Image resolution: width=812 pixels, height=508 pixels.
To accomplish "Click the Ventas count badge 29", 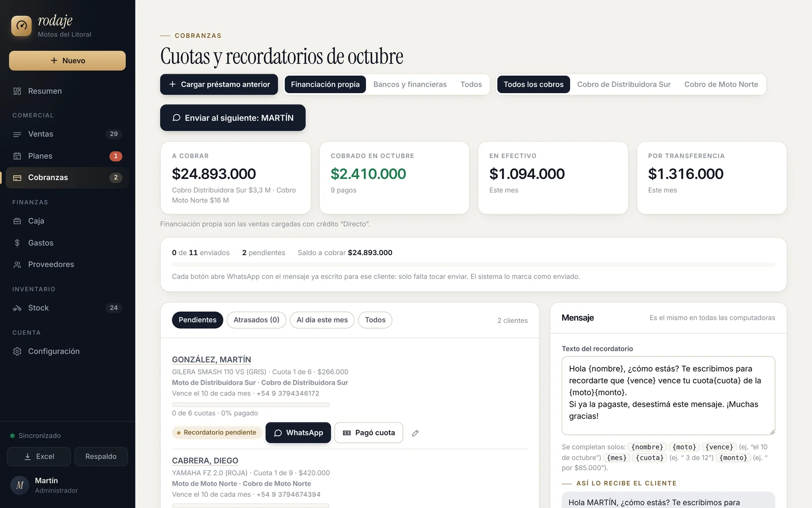I will [114, 134].
